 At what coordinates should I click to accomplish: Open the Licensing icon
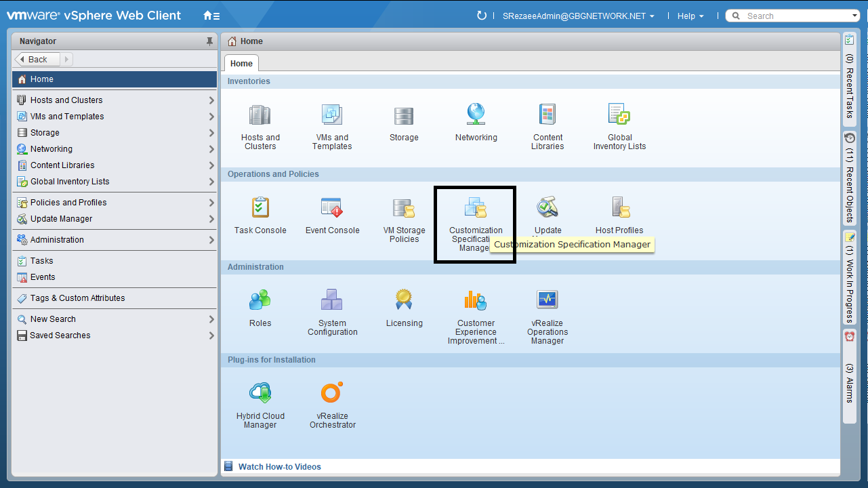pos(404,302)
